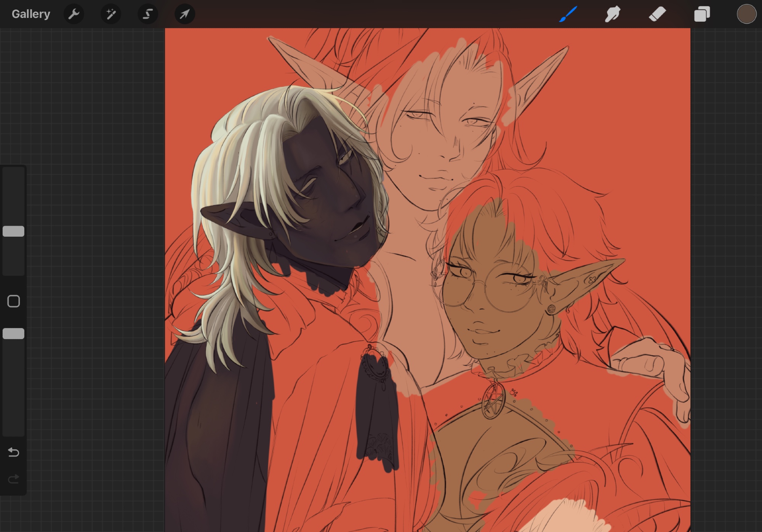Open the Layers panel
Image resolution: width=762 pixels, height=532 pixels.
click(x=702, y=14)
